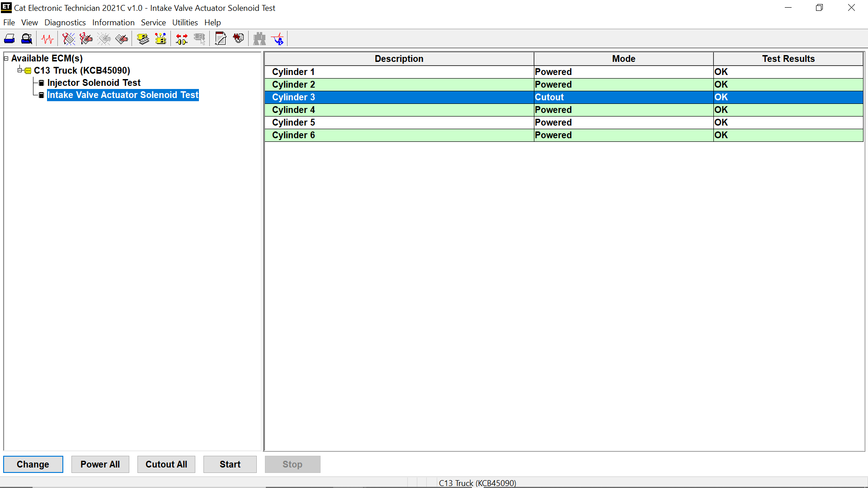Open the wrench and notepad icon
868x491 pixels.
[221, 39]
